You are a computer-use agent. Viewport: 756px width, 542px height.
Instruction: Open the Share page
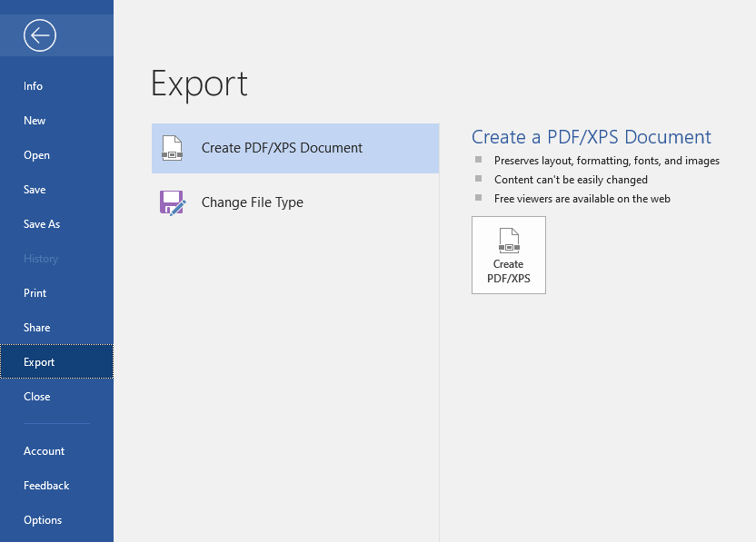[37, 328]
